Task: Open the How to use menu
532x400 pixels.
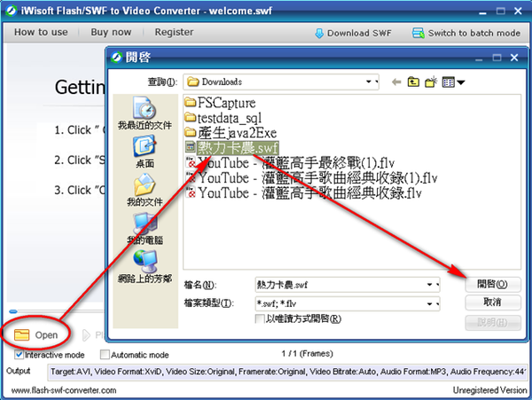Action: click(41, 32)
